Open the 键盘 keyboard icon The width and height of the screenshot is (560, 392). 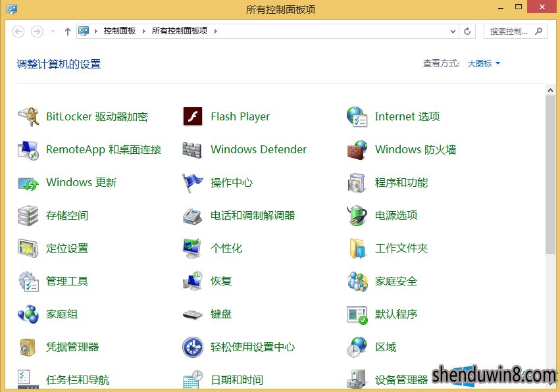point(193,314)
